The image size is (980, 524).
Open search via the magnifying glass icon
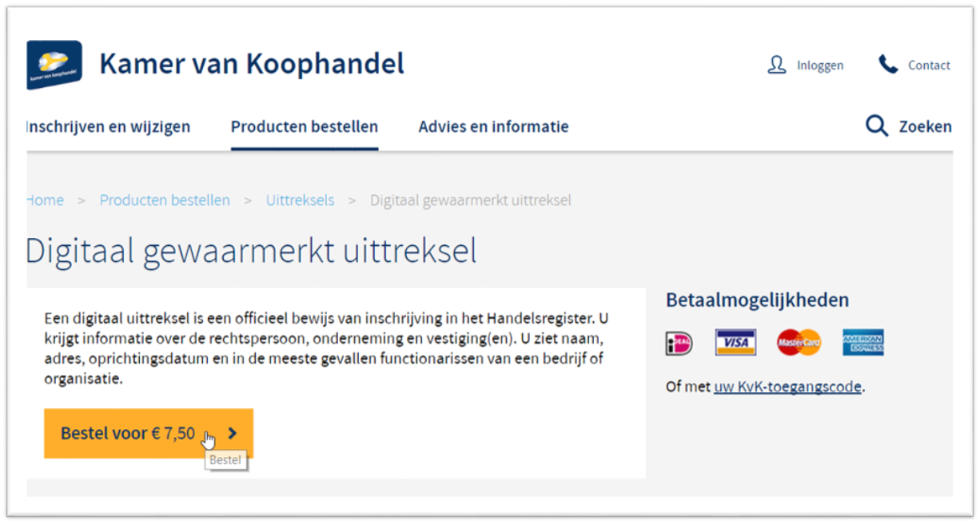click(x=877, y=126)
